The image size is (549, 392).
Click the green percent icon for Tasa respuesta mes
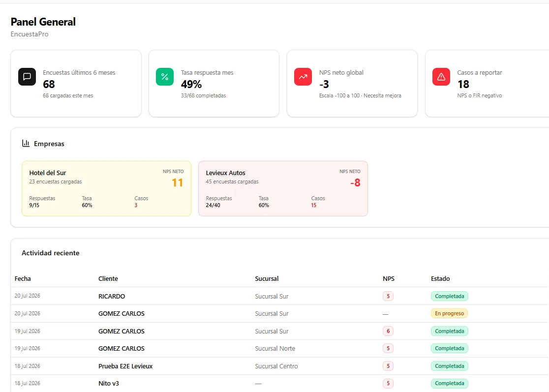coord(165,77)
